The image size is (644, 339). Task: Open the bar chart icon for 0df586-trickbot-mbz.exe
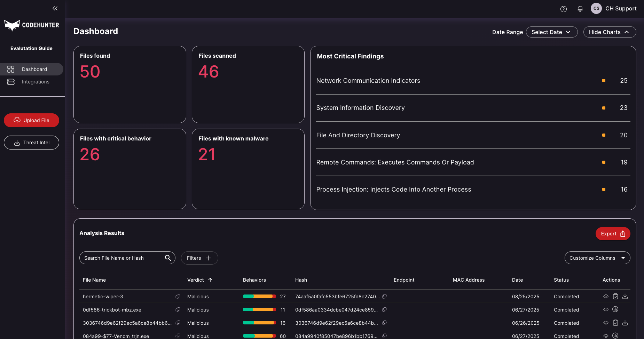click(x=615, y=309)
